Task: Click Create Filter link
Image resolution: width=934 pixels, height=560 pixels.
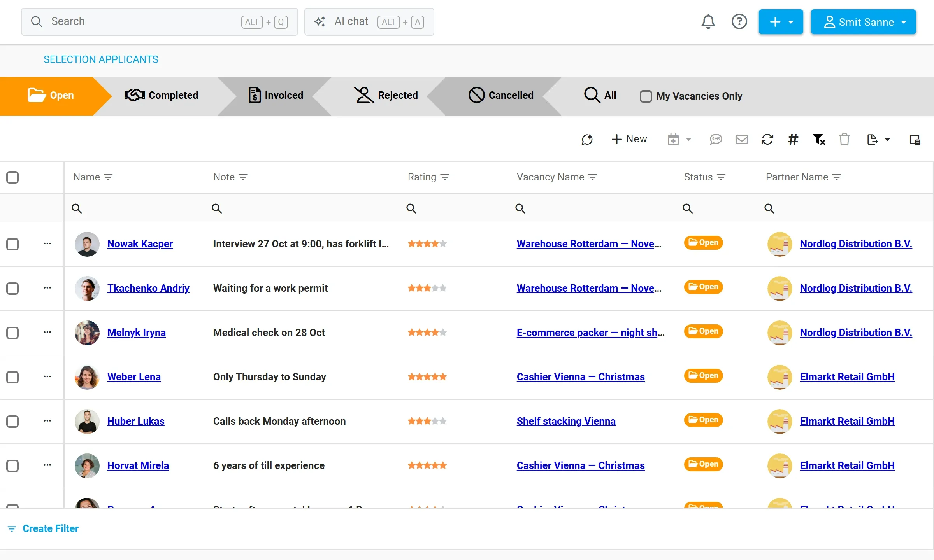Action: 43,528
